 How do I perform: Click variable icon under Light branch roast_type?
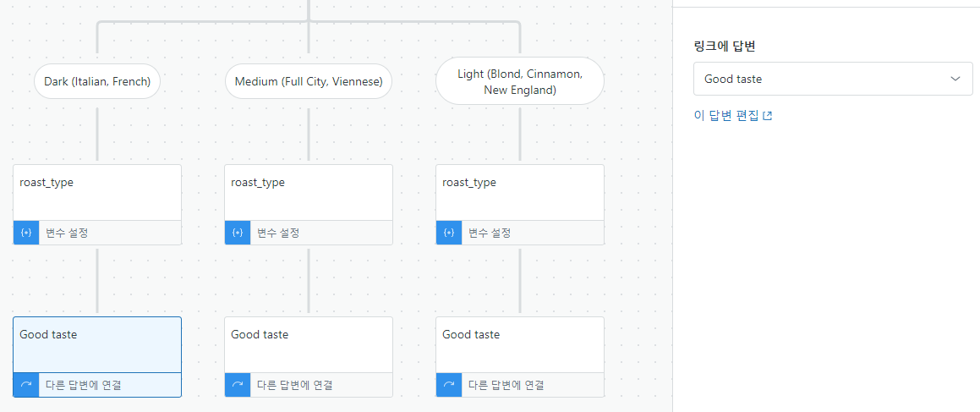coord(449,233)
